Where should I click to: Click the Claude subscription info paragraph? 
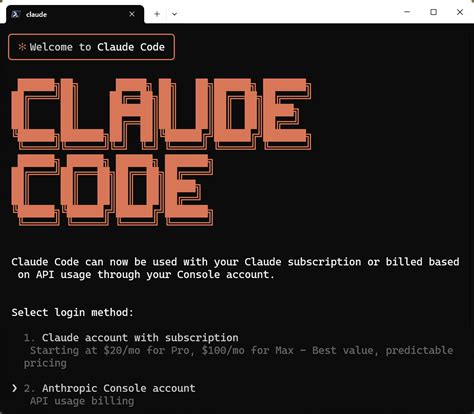235,268
